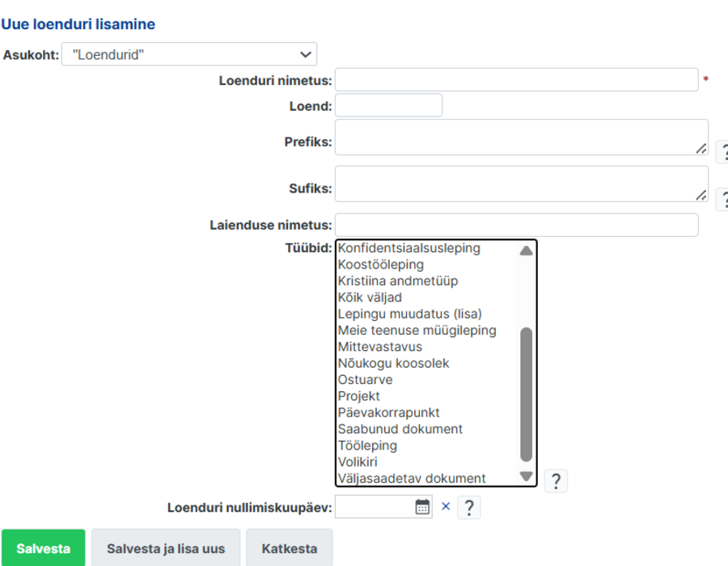Pick Volikiri in the Tüübid list
728x566 pixels.
click(358, 462)
